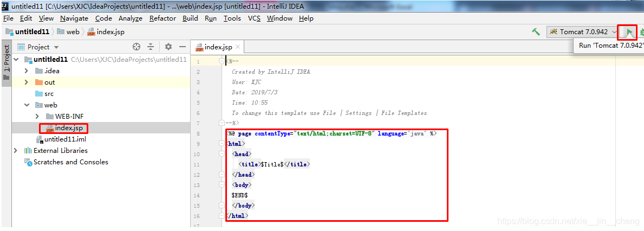Click the locate/scroll from source target icon
The height and width of the screenshot is (231, 644).
pos(137,47)
